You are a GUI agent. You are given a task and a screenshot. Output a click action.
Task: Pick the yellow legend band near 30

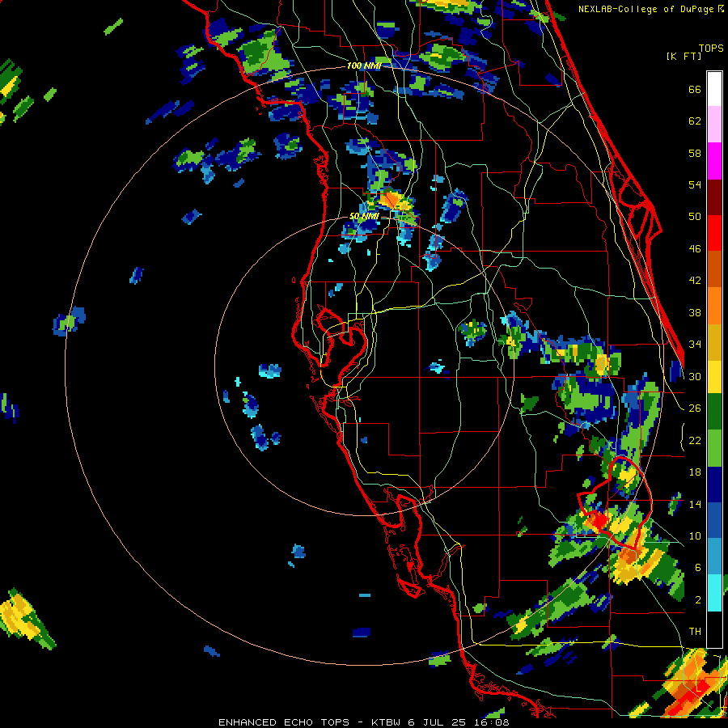[x=714, y=377]
